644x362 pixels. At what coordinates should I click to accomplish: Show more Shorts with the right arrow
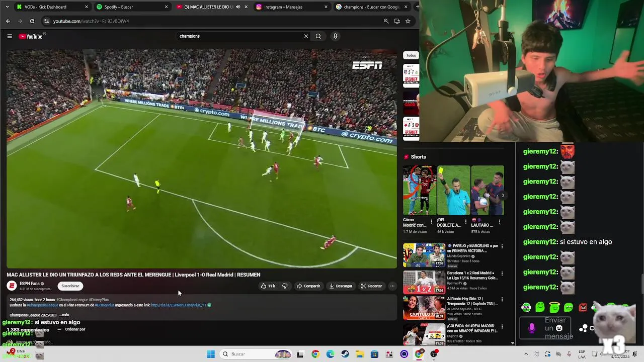[503, 196]
